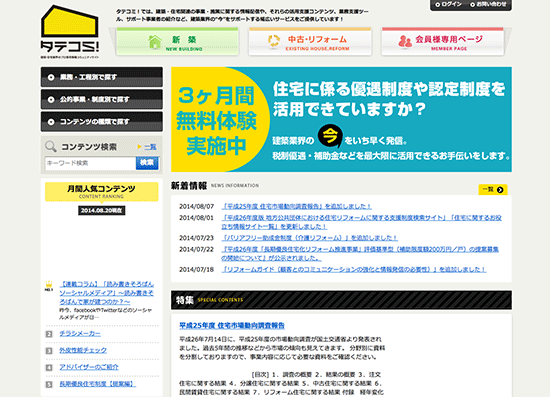Open the 2014/08/07 住宅市場動向調査報告 news link

click(x=296, y=206)
